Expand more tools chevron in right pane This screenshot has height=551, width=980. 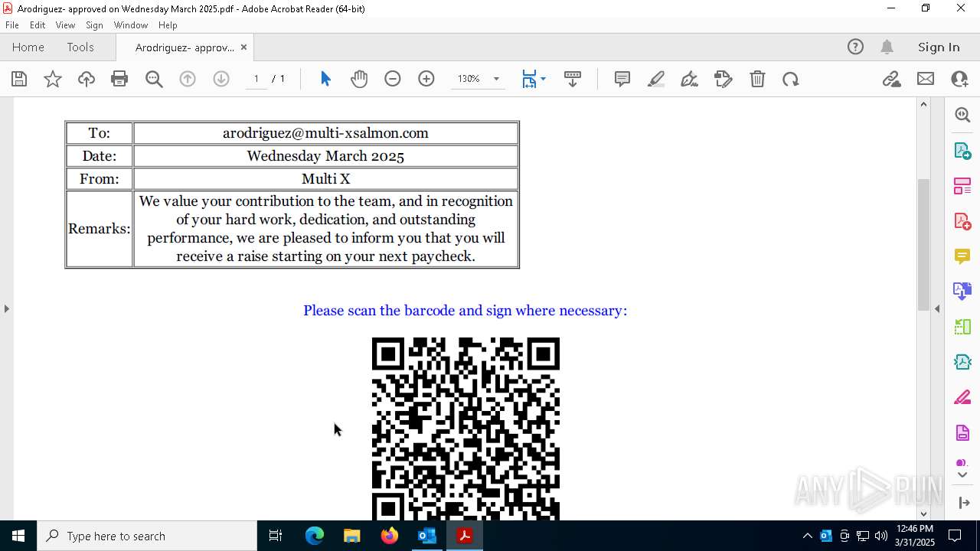click(x=962, y=475)
